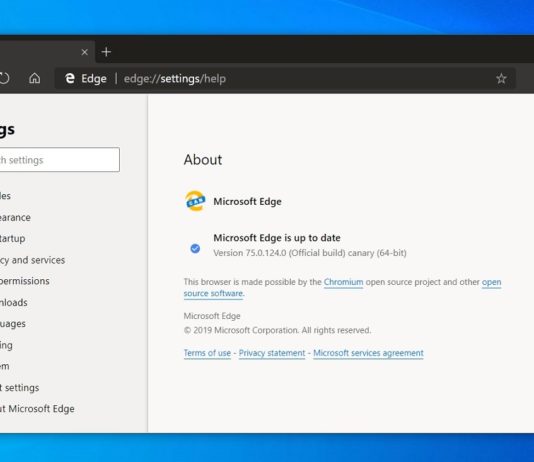
Task: Click the Refresh icon in toolbar
Action: [x=4, y=79]
